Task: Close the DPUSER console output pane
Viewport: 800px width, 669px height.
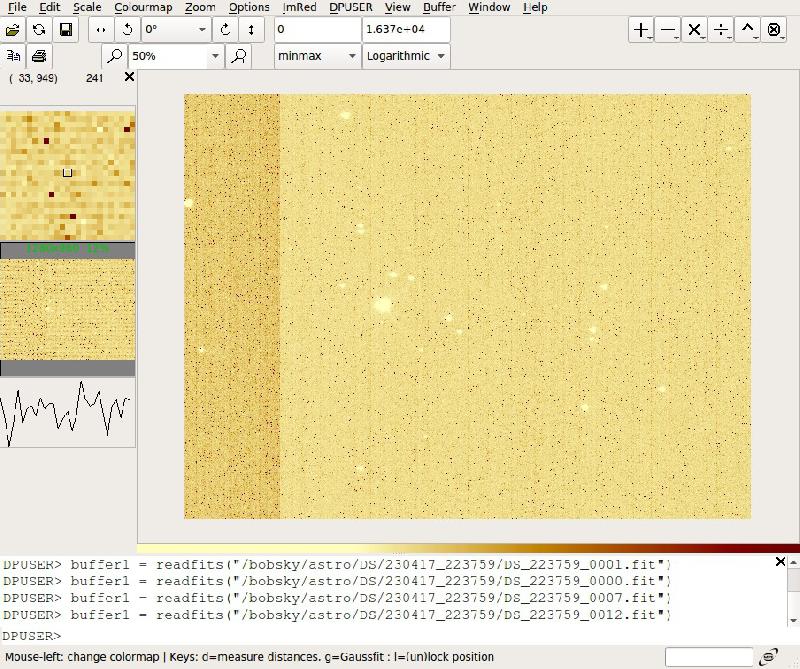Action: [780, 562]
